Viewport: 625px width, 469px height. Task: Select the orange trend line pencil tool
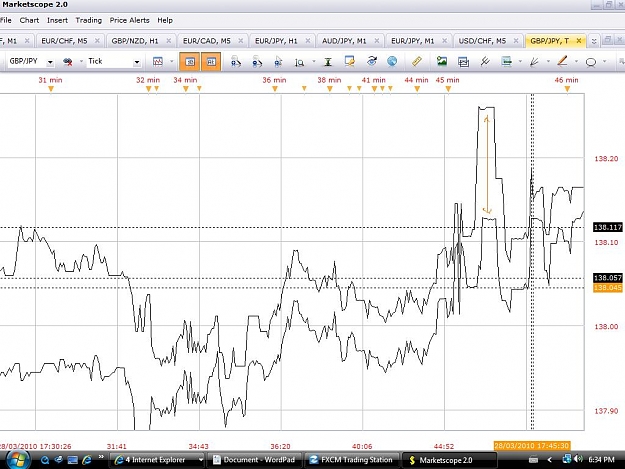[x=562, y=61]
